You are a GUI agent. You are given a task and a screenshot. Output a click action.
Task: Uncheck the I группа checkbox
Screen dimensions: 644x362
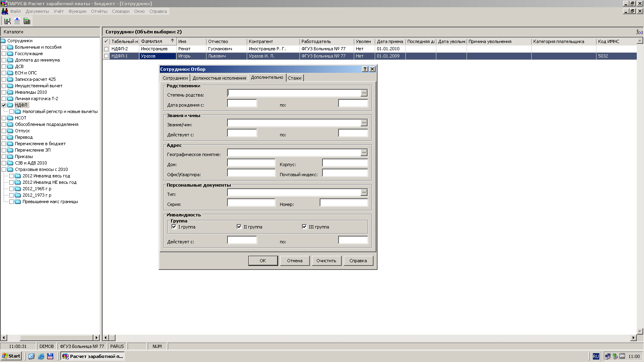(x=174, y=227)
